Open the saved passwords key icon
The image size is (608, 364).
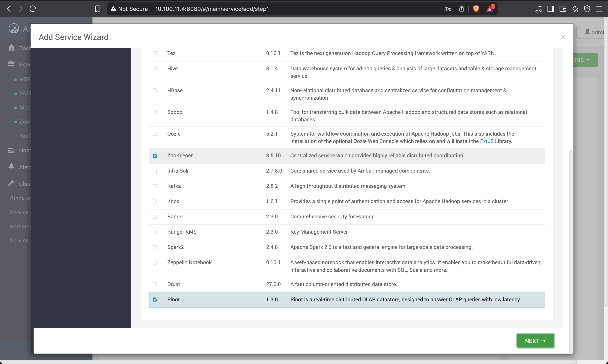point(448,9)
